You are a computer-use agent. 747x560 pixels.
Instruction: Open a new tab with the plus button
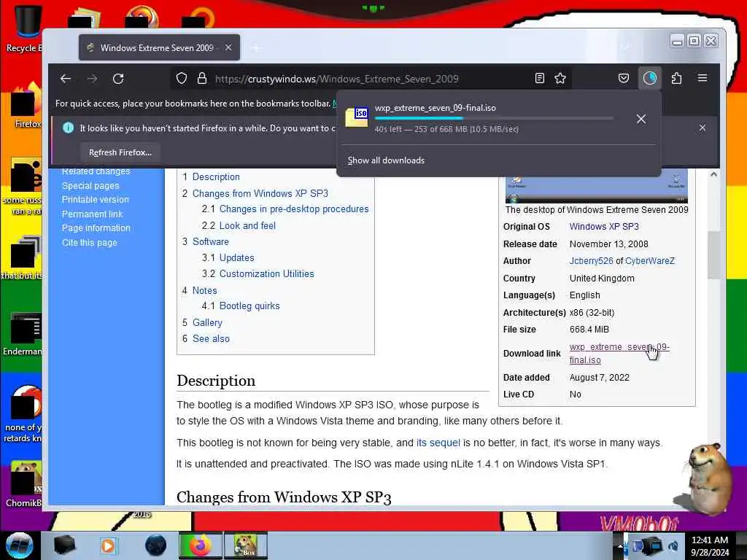click(256, 48)
